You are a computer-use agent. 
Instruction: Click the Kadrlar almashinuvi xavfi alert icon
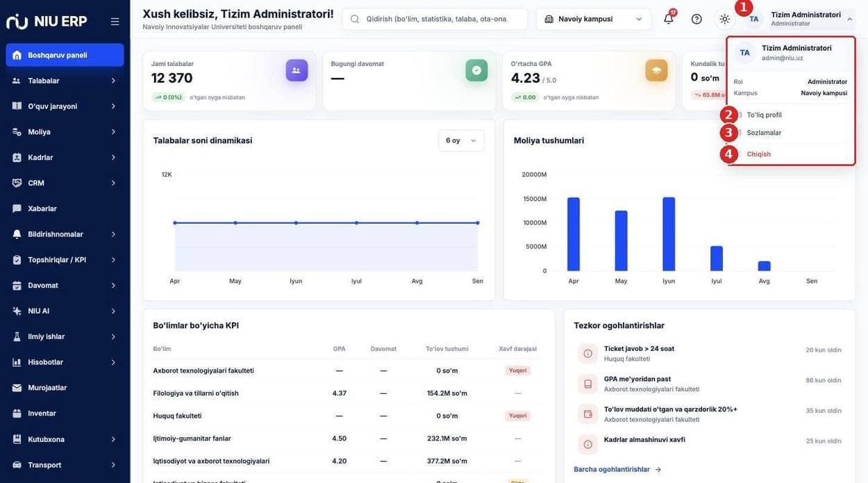[x=588, y=445]
